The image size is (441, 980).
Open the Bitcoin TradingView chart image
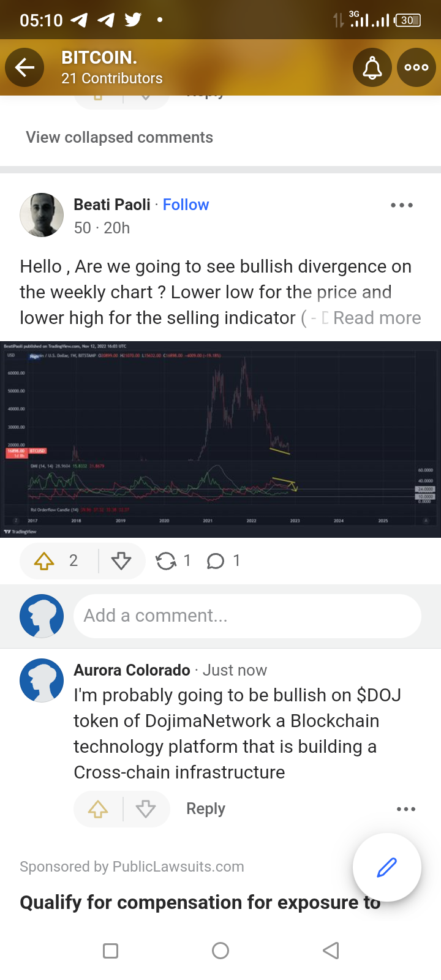(221, 439)
